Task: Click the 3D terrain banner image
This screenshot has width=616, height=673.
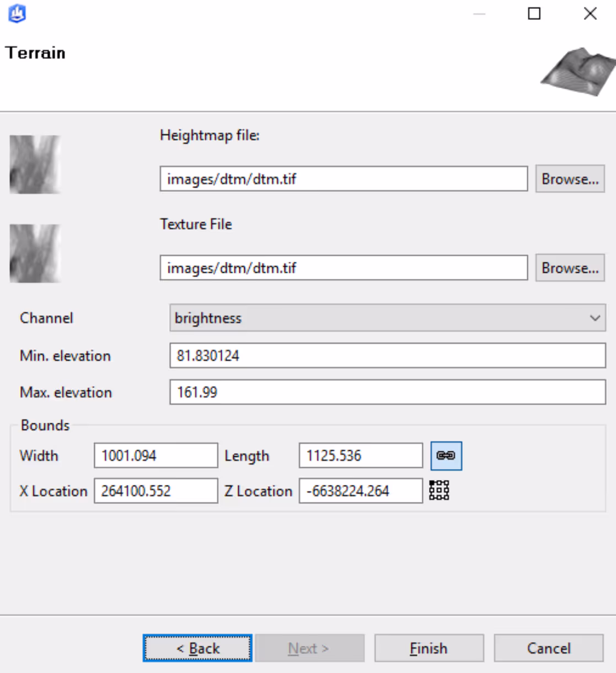Action: click(x=578, y=72)
